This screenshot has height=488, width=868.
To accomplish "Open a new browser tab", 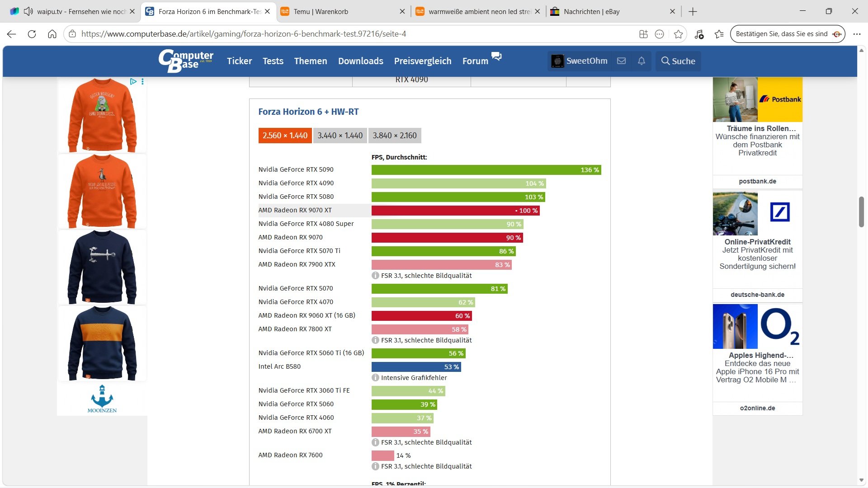I will tap(693, 12).
